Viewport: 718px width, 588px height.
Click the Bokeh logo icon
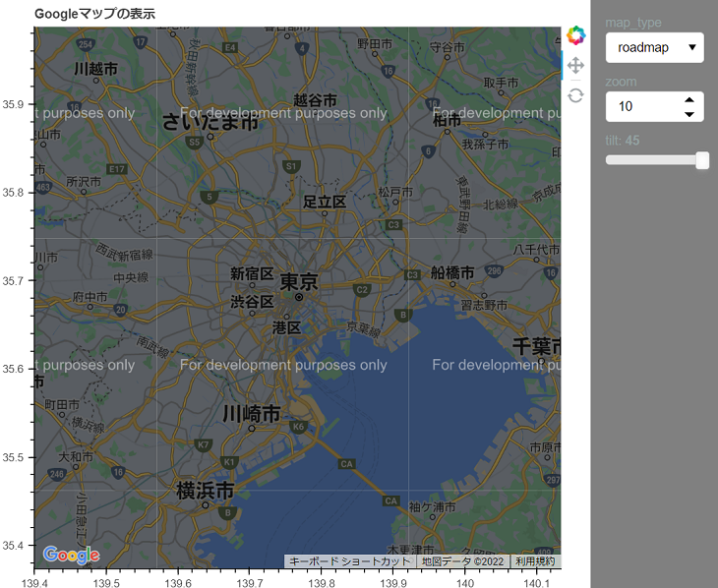pyautogui.click(x=575, y=35)
